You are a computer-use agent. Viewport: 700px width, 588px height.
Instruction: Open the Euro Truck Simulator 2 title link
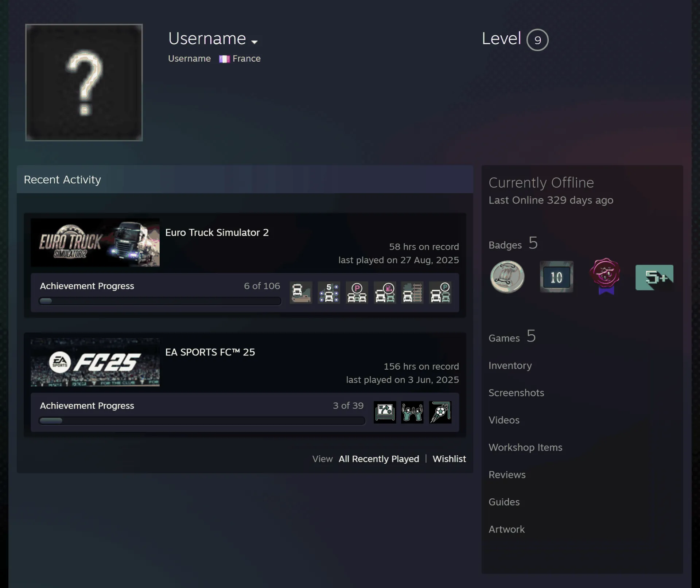217,233
